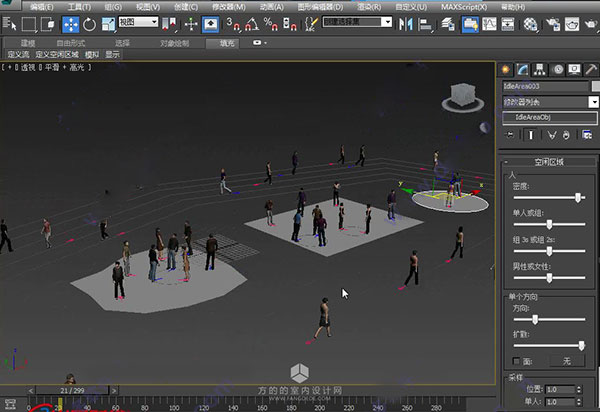Toggle the 面 checkbox
The image size is (600, 412).
(516, 360)
